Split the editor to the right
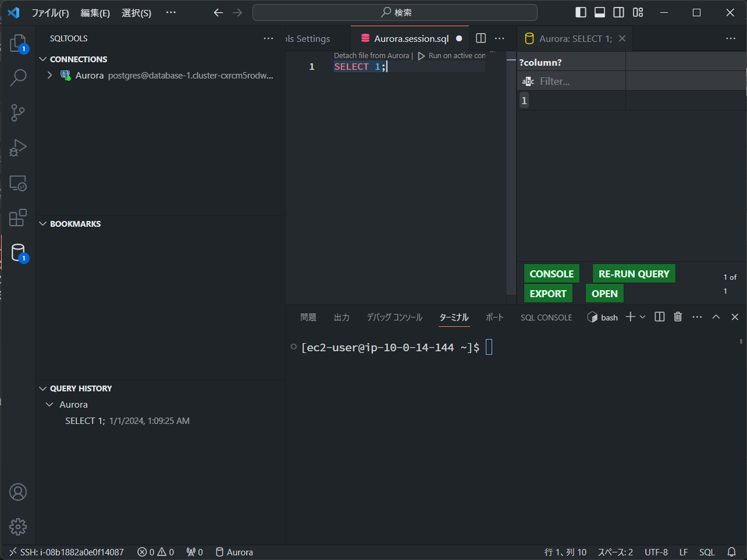This screenshot has height=560, width=747. point(481,38)
